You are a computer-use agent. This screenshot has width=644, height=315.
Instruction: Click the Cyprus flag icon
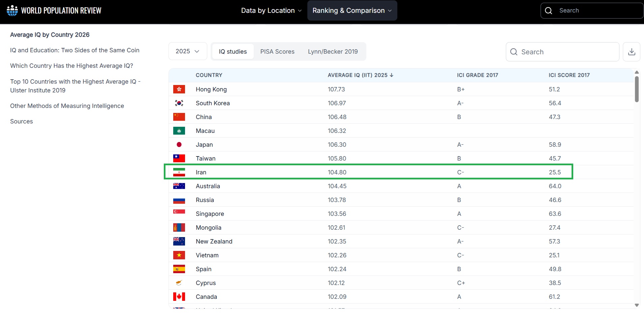[x=179, y=283]
